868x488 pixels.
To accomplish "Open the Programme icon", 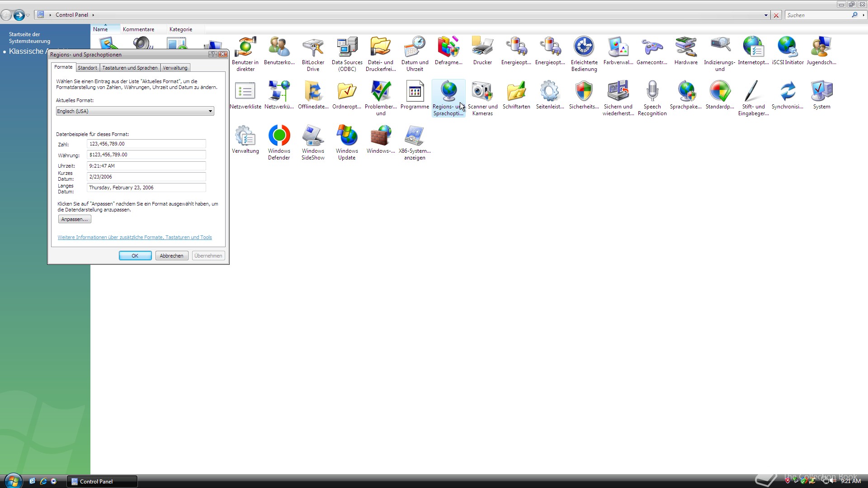I will pos(415,95).
